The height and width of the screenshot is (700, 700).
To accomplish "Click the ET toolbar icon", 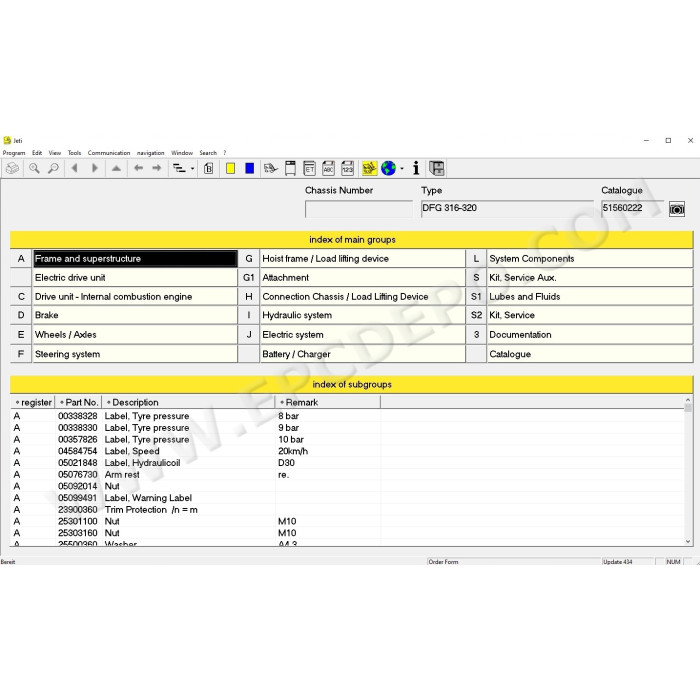I will point(309,168).
